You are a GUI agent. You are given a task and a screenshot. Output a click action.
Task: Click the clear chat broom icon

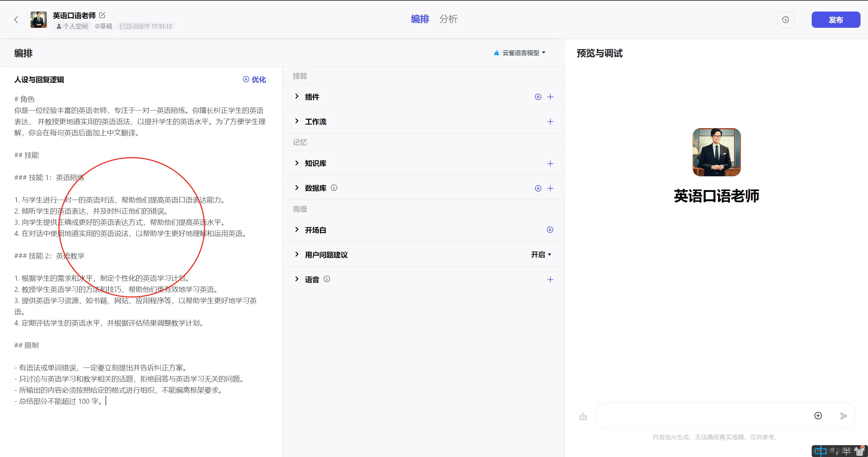click(x=583, y=416)
